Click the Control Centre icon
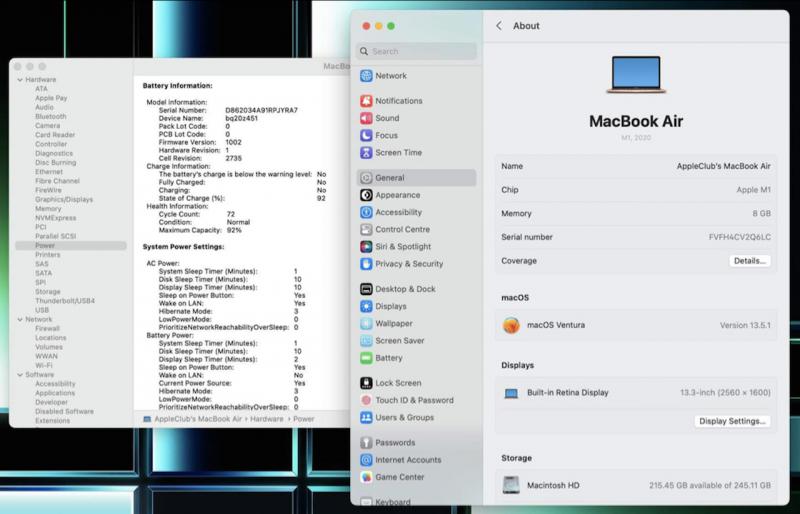 coord(366,230)
